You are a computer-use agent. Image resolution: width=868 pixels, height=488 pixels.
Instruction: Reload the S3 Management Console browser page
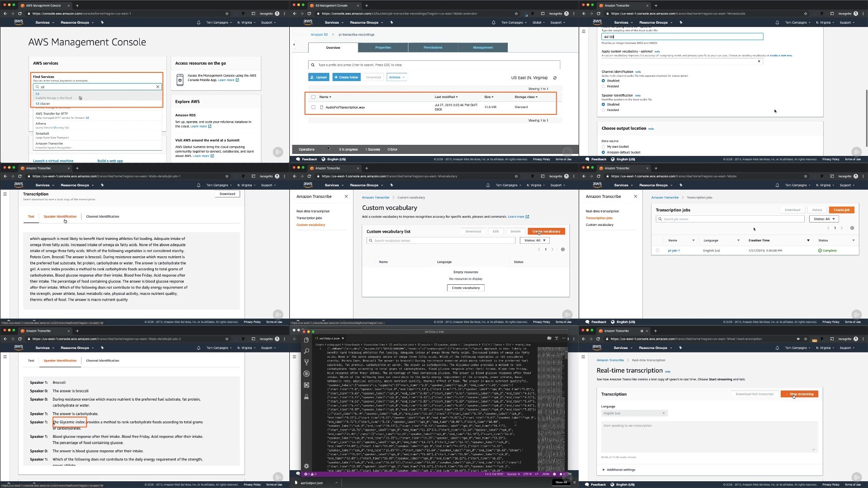pyautogui.click(x=309, y=14)
